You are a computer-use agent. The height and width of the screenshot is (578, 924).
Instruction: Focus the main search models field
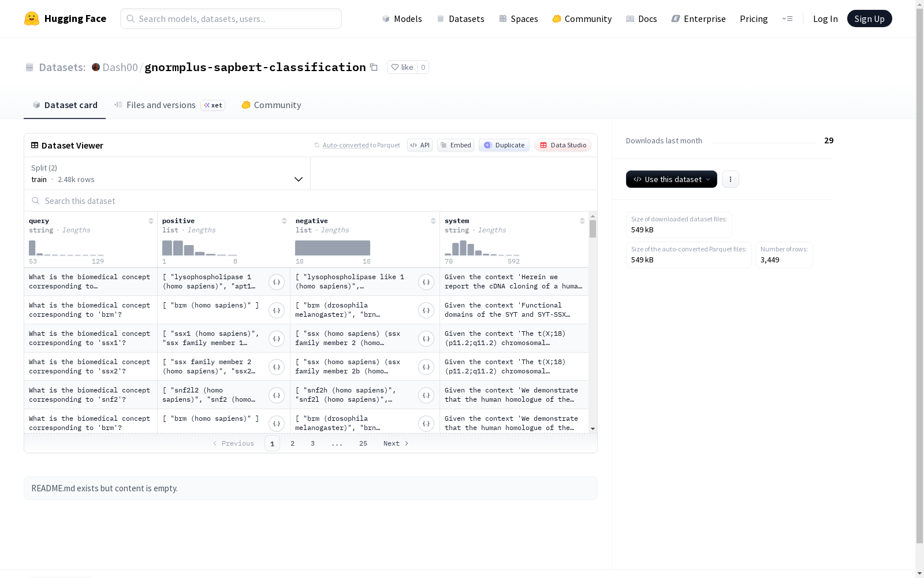231,18
